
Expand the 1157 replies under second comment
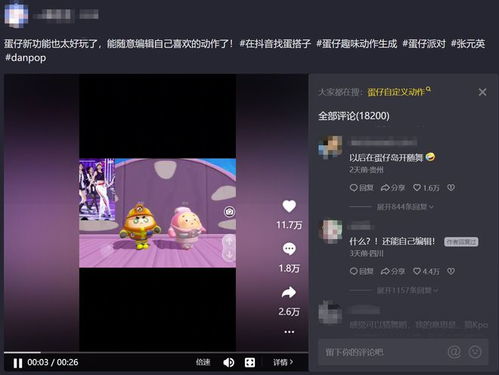[x=407, y=291]
